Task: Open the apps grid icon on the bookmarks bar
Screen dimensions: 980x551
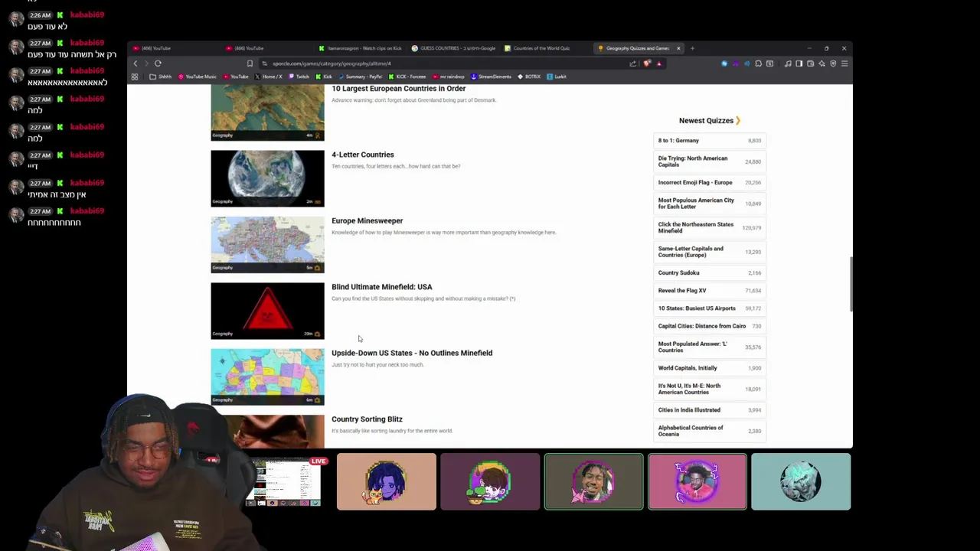Action: 135,77
